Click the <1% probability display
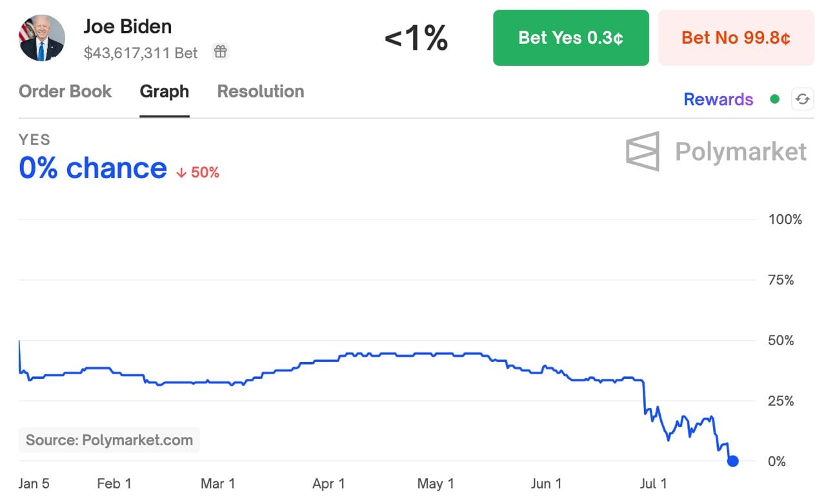 [416, 39]
